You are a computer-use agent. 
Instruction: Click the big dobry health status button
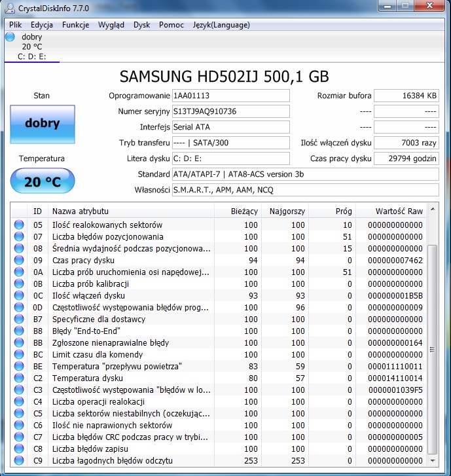point(43,124)
